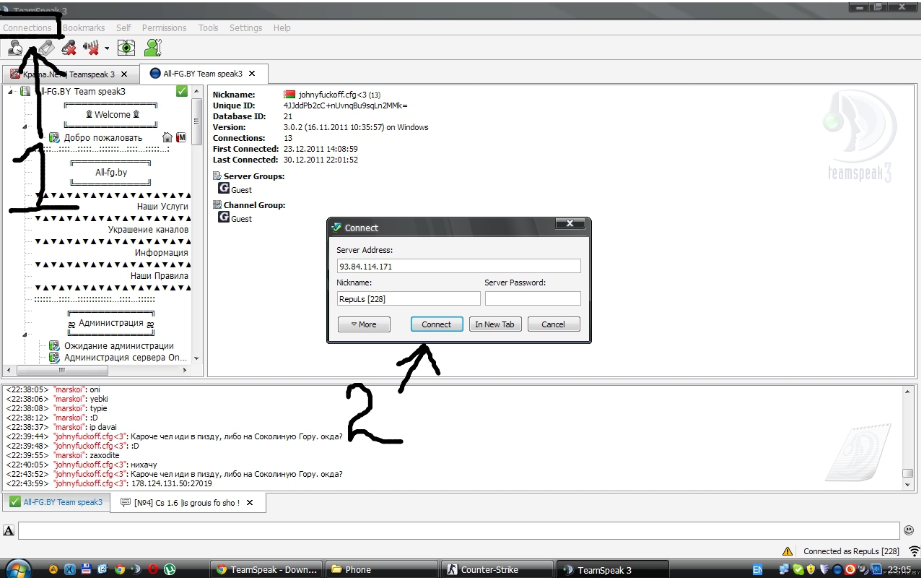Image resolution: width=924 pixels, height=578 pixels.
Task: Switch to the Cs 1.6 chat tab
Action: 188,502
